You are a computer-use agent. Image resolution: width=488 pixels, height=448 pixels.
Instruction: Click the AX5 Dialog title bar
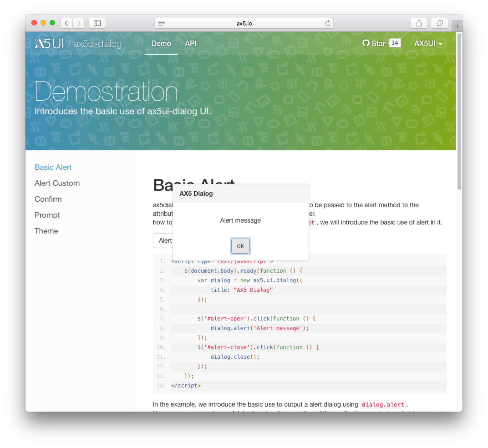click(241, 193)
